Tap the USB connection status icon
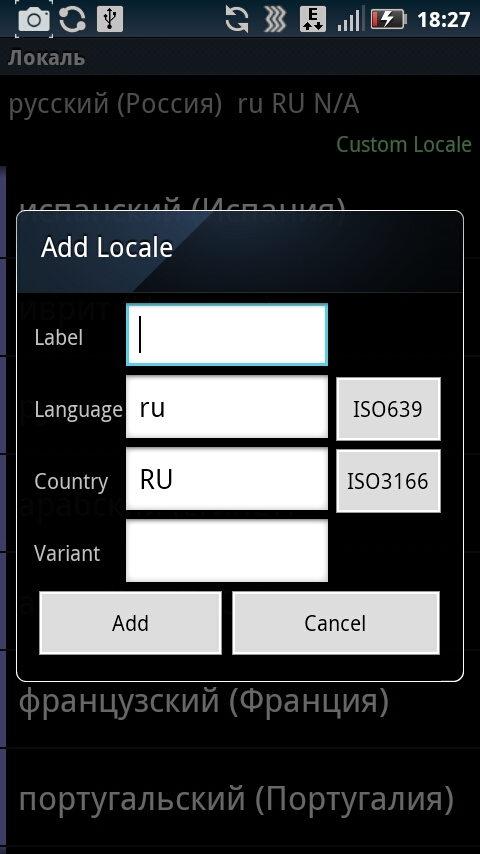This screenshot has width=480, height=854. coord(110,20)
